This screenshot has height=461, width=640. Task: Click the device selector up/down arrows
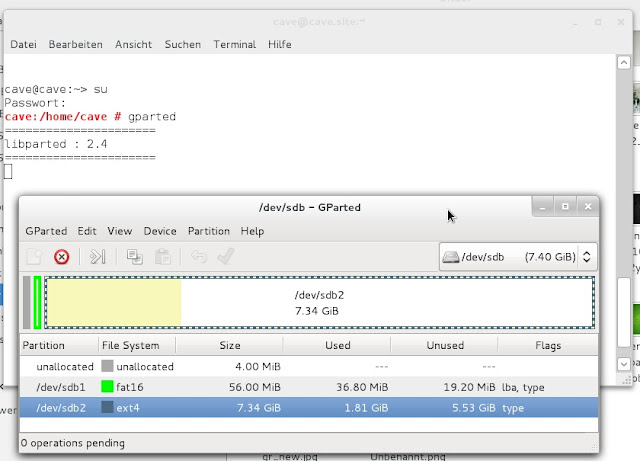click(x=587, y=257)
